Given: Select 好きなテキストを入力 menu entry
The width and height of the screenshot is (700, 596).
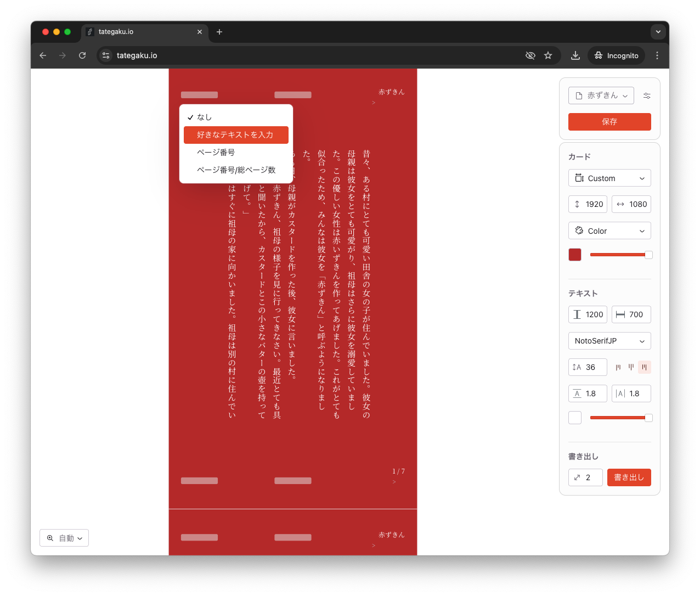Looking at the screenshot, I should pyautogui.click(x=236, y=134).
